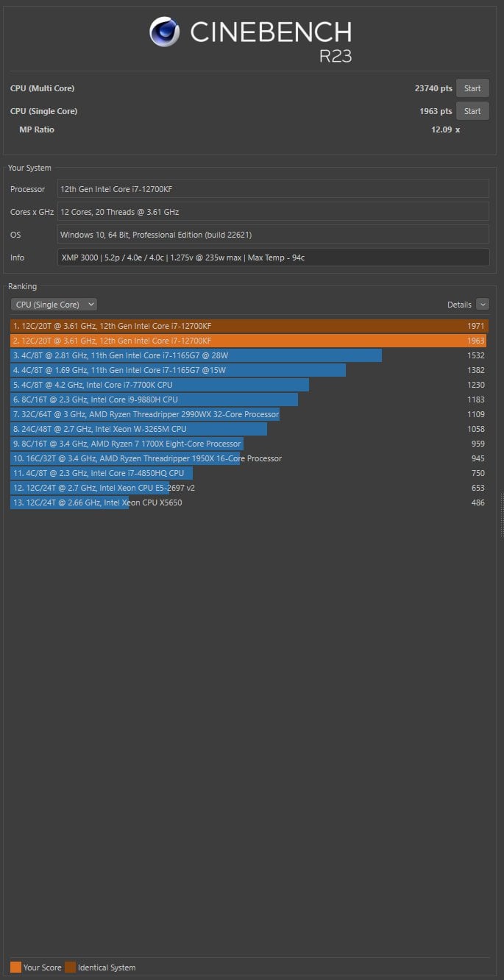Select the highlighted rank 2 i7-12700KF entry
Image resolution: width=504 pixels, height=980 pixels.
coord(249,341)
